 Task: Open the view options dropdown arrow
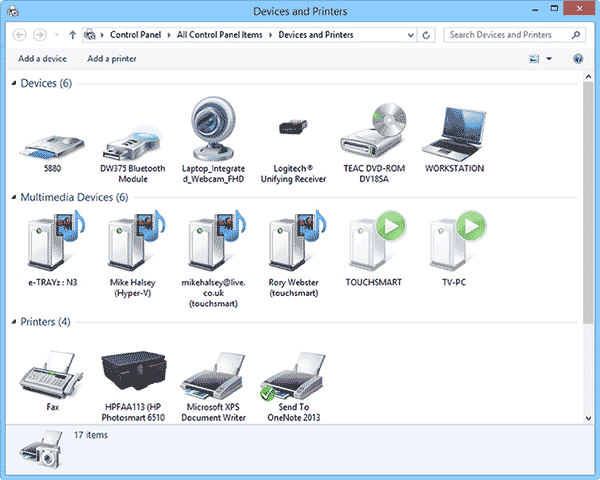pos(549,59)
